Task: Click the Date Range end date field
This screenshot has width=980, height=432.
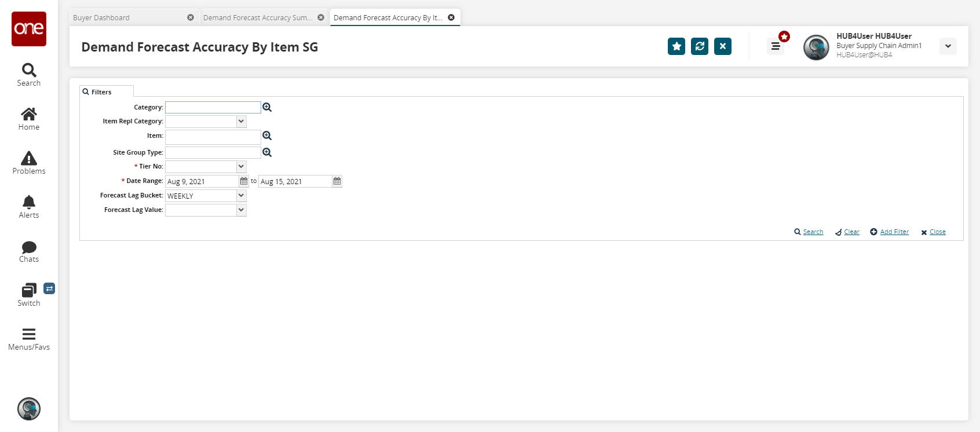Action: pyautogui.click(x=295, y=181)
